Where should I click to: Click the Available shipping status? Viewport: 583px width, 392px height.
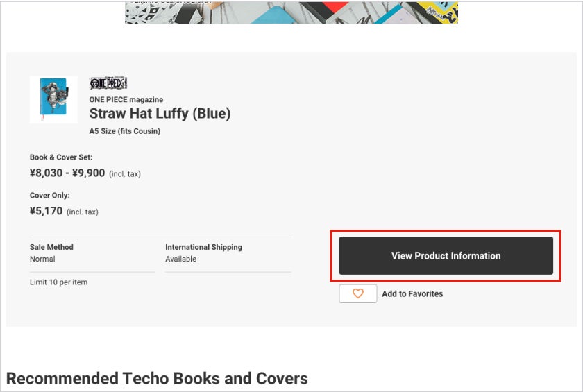(x=180, y=259)
